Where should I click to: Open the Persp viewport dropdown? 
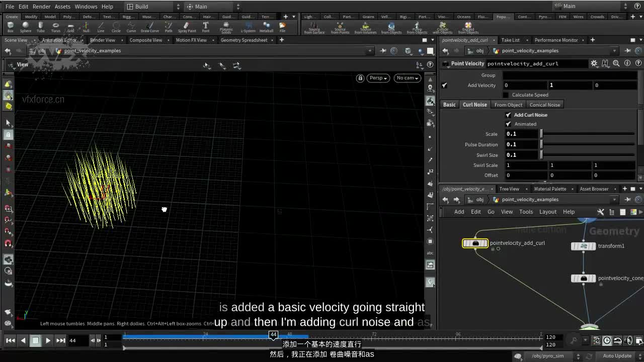coord(378,78)
